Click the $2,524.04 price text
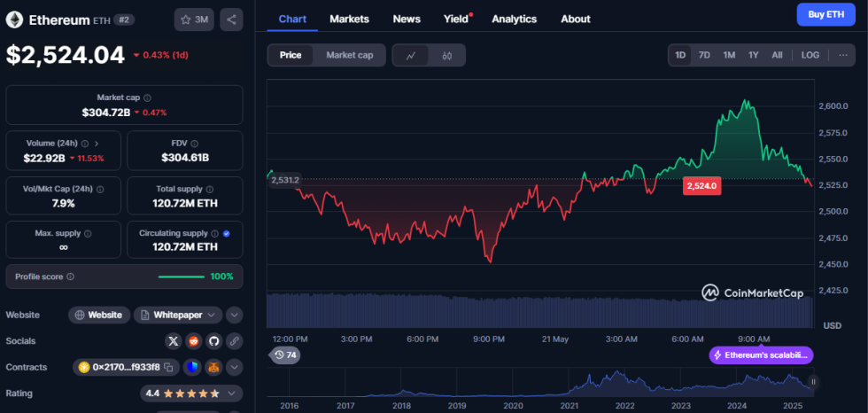The width and height of the screenshot is (868, 413). click(66, 55)
